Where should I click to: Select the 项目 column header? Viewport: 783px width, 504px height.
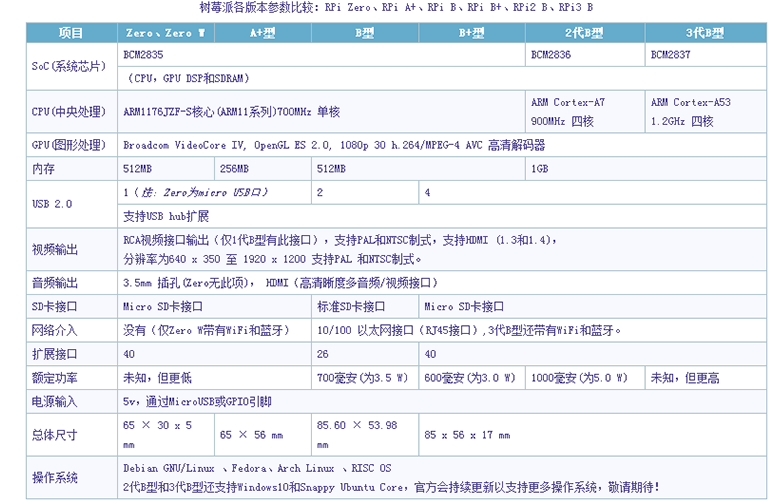[x=72, y=33]
